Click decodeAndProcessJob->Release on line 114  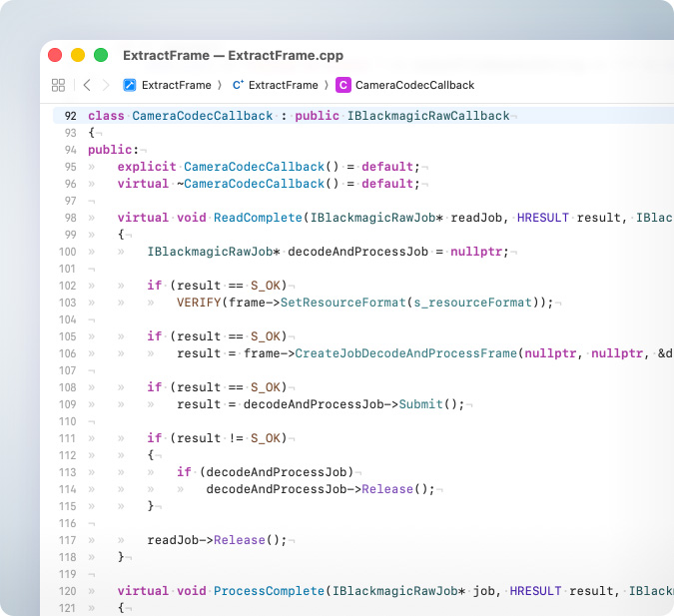(x=310, y=489)
